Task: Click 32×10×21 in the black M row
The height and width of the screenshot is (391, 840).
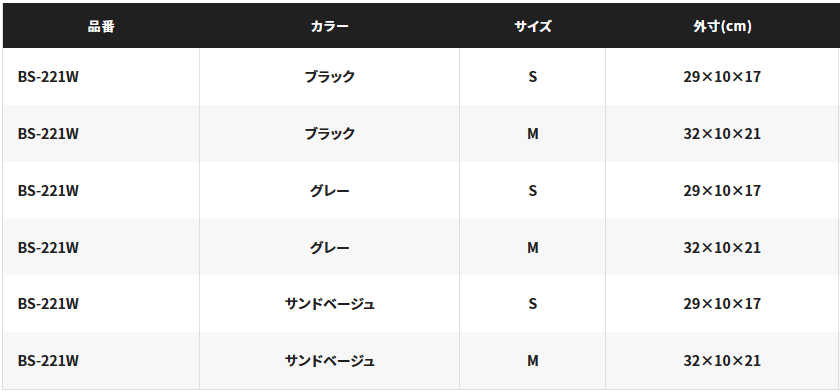Action: coord(722,134)
